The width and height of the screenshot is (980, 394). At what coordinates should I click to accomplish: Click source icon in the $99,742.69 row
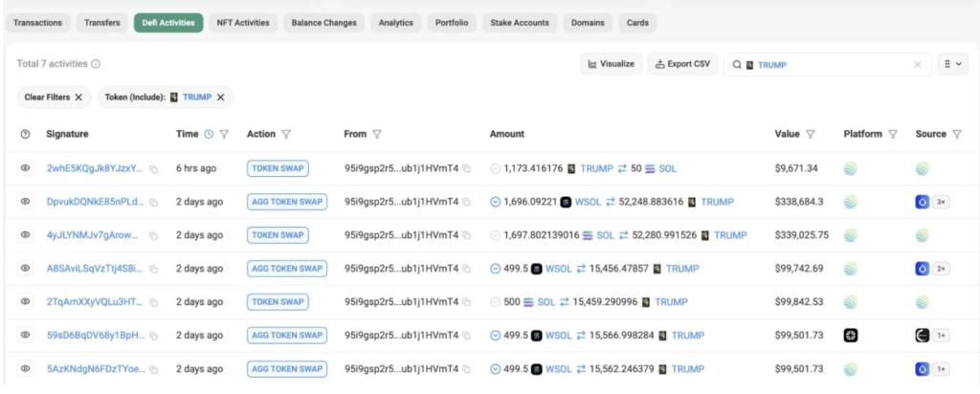(x=923, y=269)
